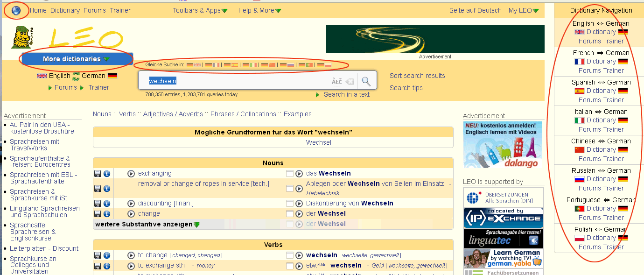Image resolution: width=644 pixels, height=275 pixels.
Task: Open info for 'removal or change of ropes'
Action: [107, 189]
